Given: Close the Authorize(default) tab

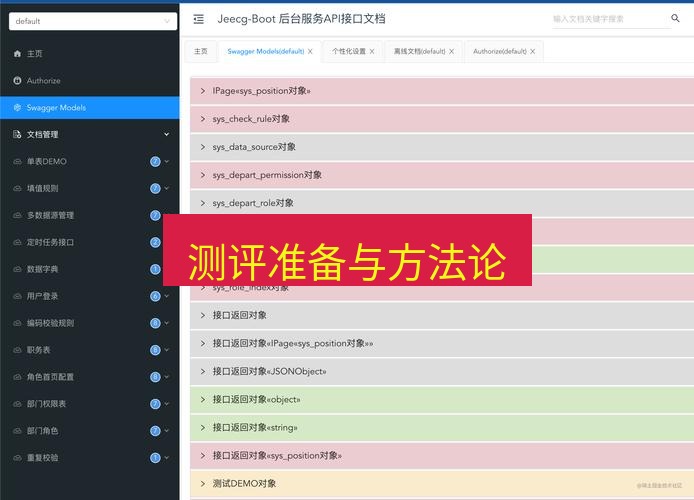Looking at the screenshot, I should [x=532, y=51].
